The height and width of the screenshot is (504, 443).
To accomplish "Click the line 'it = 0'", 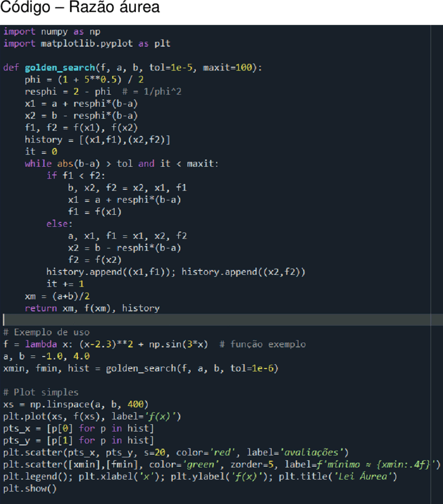I will [x=41, y=151].
